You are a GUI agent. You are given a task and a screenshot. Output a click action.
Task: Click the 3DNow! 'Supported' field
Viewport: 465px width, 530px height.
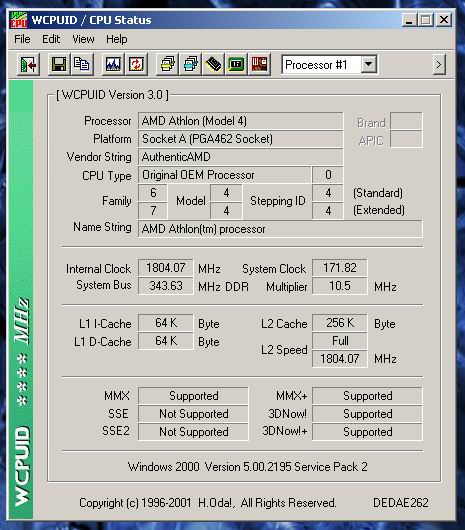pos(367,414)
